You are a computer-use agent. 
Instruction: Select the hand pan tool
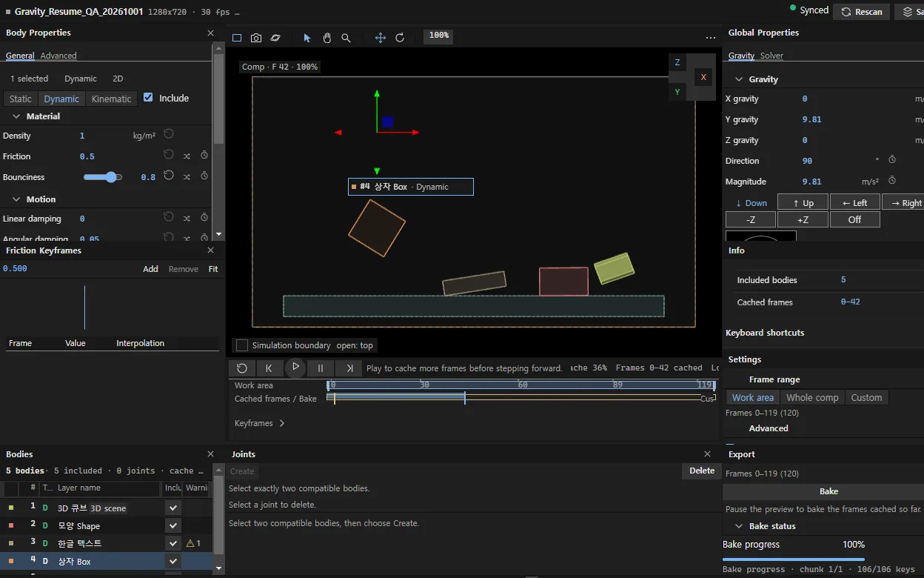pos(327,38)
